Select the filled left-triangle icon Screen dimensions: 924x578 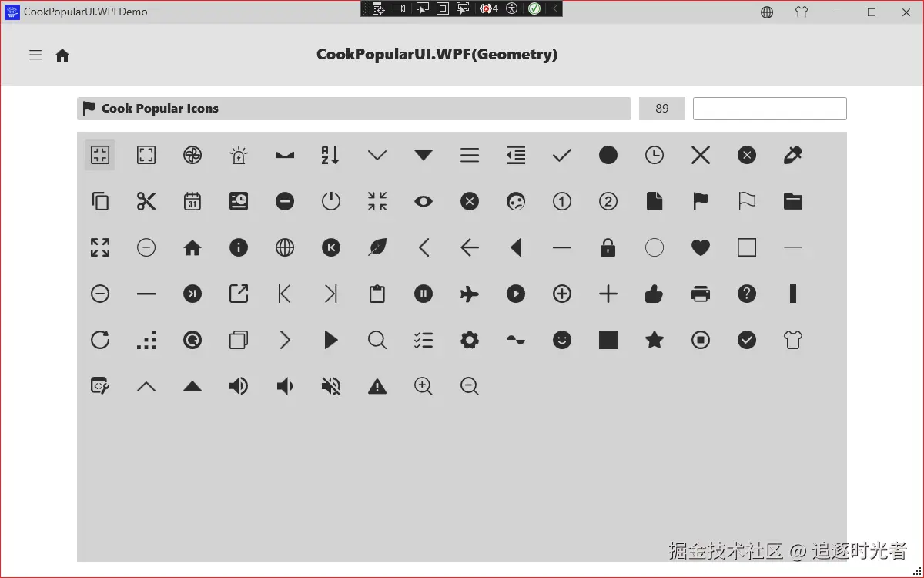516,247
